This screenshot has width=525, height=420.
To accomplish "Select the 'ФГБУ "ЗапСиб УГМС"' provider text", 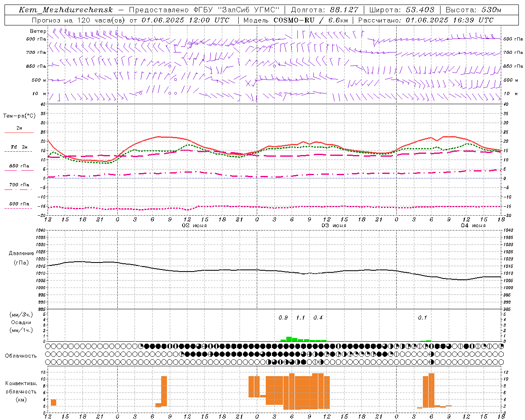I will pyautogui.click(x=236, y=10).
